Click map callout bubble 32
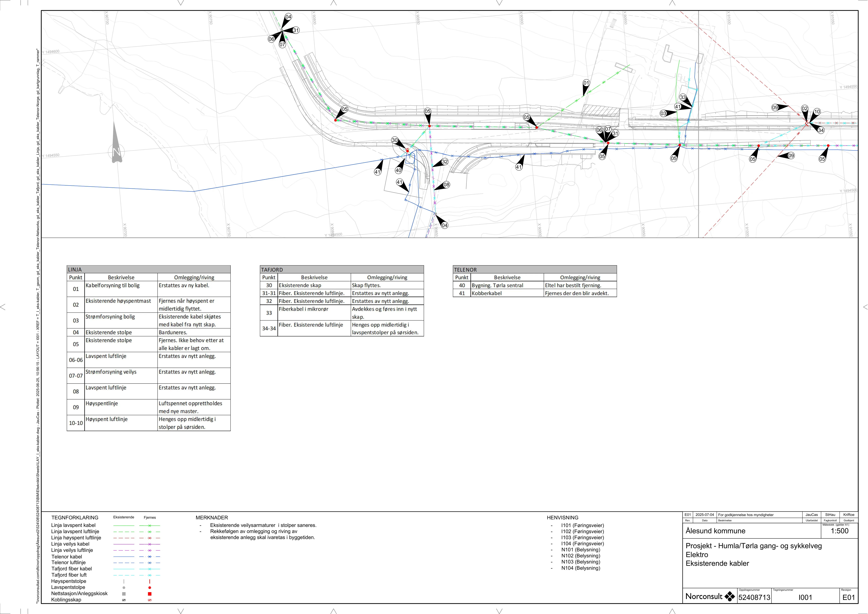This screenshot has height=614, width=868. point(445,162)
